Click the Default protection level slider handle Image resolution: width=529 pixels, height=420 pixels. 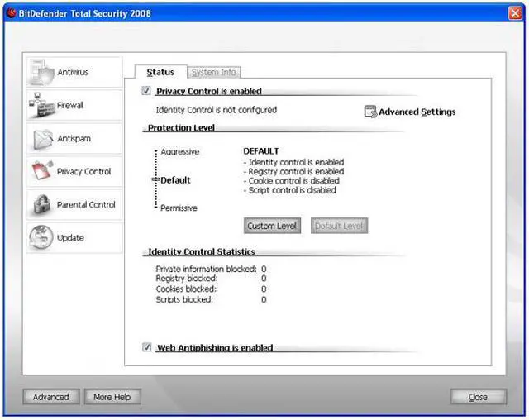tap(155, 179)
